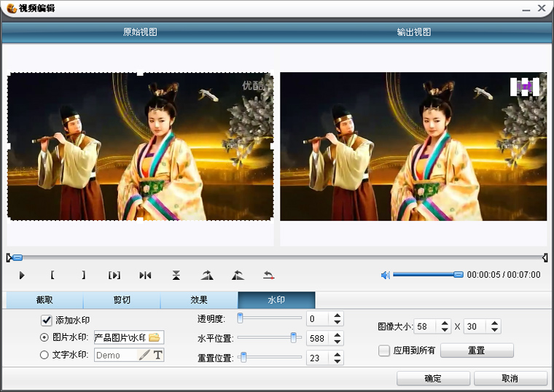Decrease 水平位置 value with down arrow

(x=337, y=342)
